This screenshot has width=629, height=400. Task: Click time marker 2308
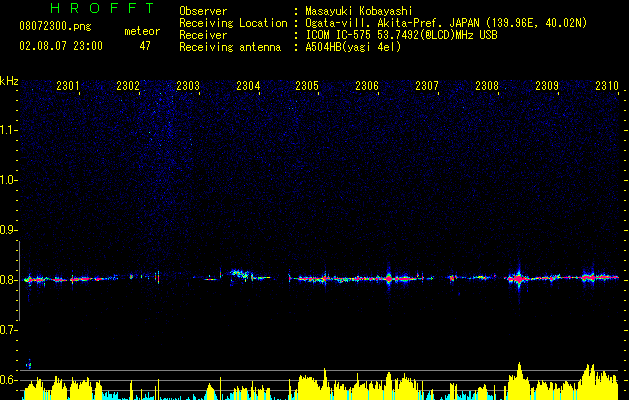(487, 86)
